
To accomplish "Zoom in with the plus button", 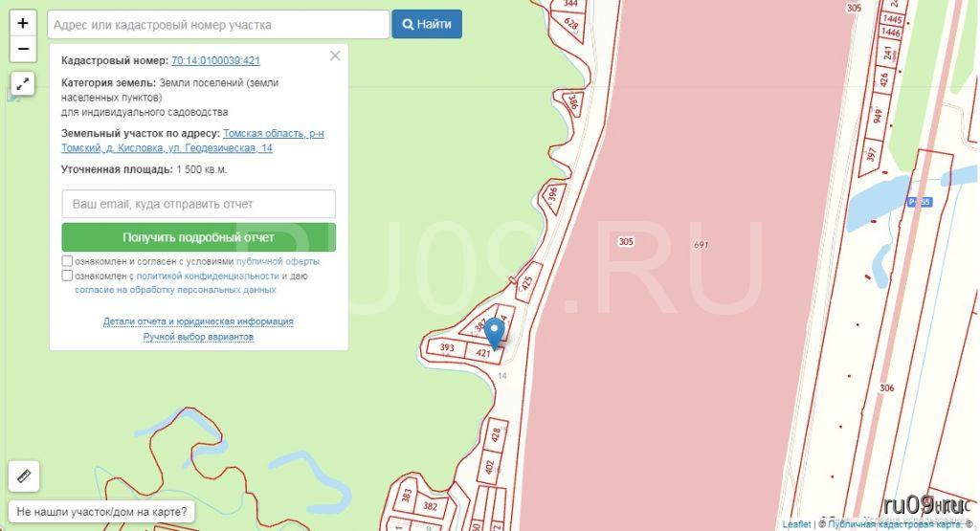I will 23,24.
